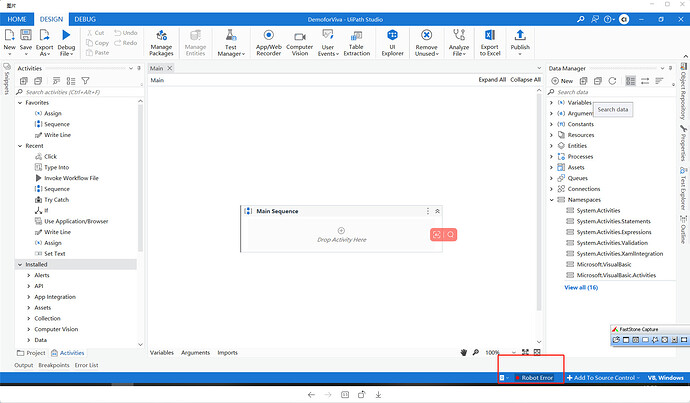Image resolution: width=690 pixels, height=403 pixels.
Task: Click the Save icon in ribbon
Action: pyautogui.click(x=26, y=35)
